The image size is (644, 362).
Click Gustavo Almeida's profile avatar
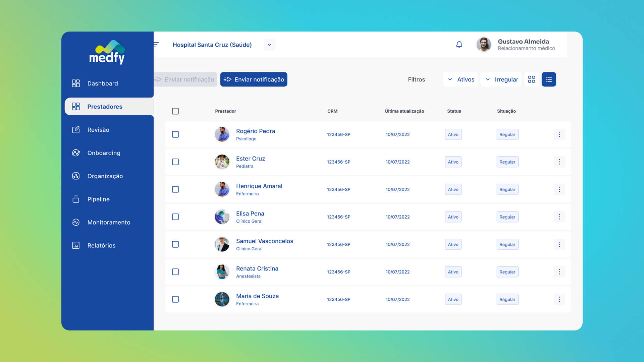[x=484, y=45]
